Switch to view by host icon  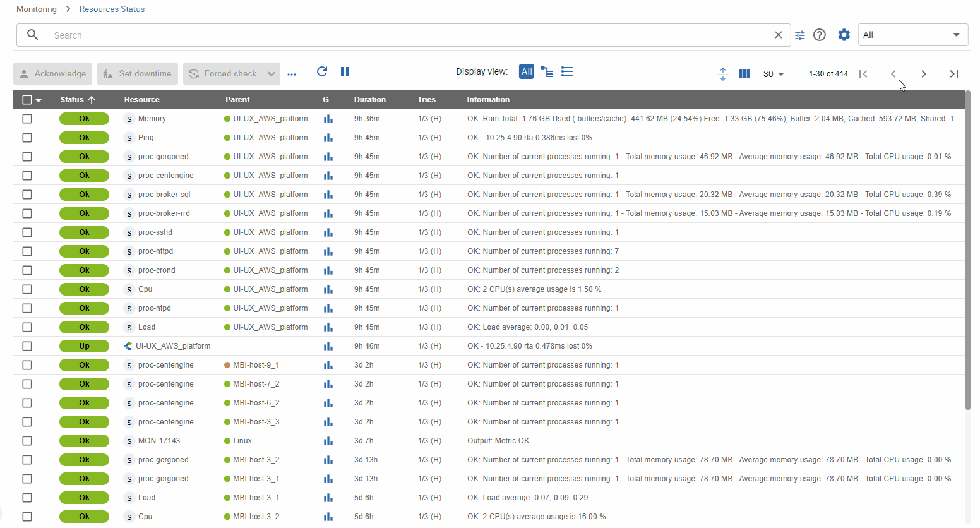(x=547, y=72)
